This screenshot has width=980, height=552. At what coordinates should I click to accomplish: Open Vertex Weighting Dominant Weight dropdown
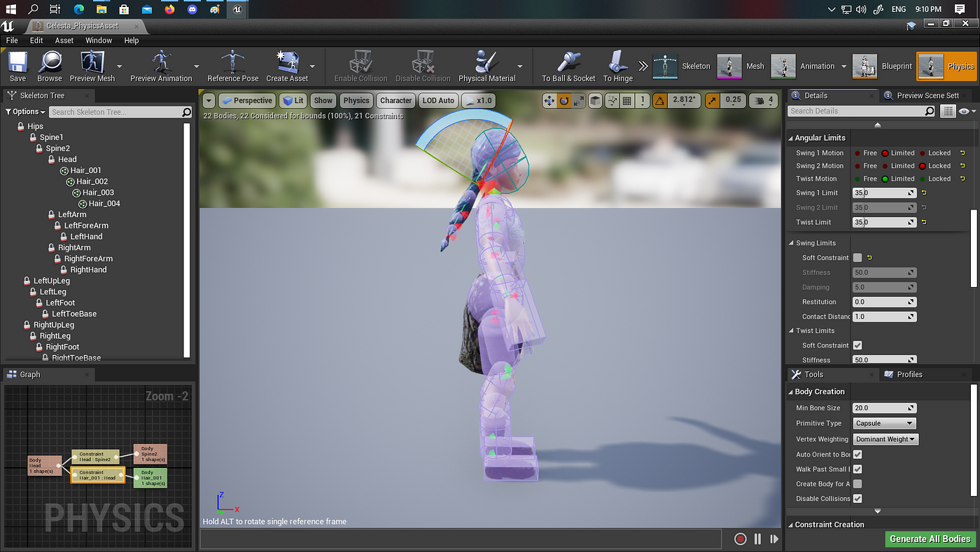point(885,439)
